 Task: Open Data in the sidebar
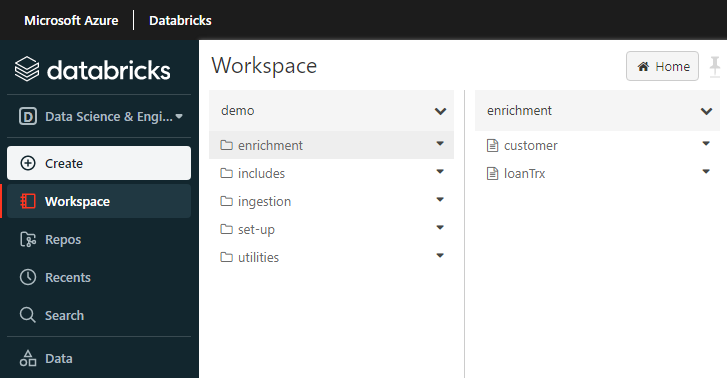point(99,359)
